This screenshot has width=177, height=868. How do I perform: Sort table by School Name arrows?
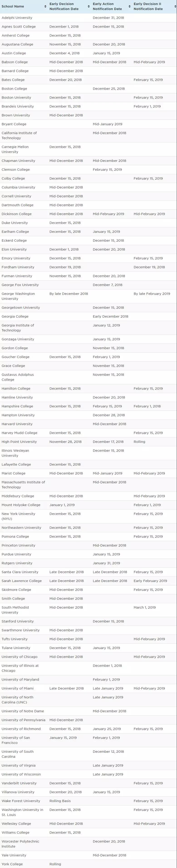(x=45, y=6)
